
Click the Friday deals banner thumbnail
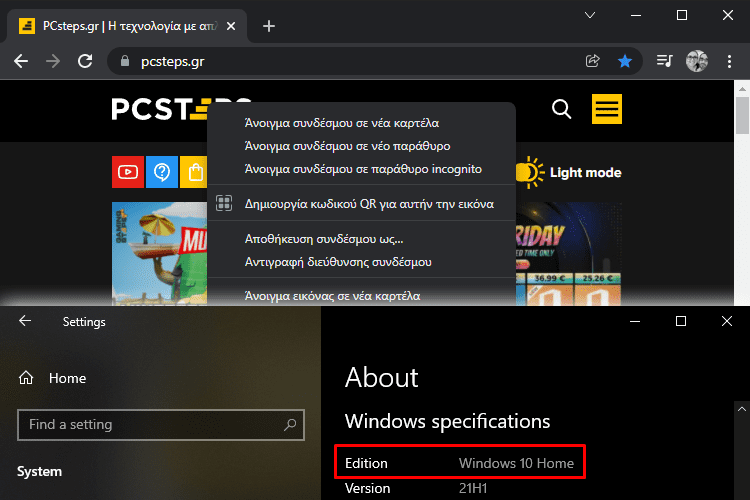point(569,254)
